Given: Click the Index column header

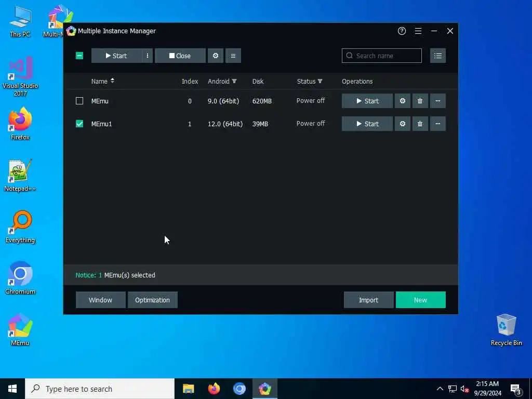Looking at the screenshot, I should pyautogui.click(x=190, y=81).
